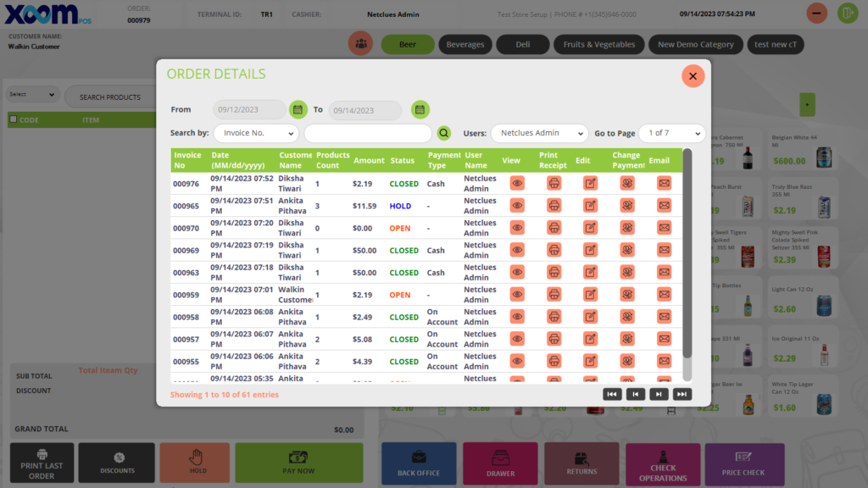The height and width of the screenshot is (488, 868).
Task: Open the To date calendar picker
Action: 420,109
